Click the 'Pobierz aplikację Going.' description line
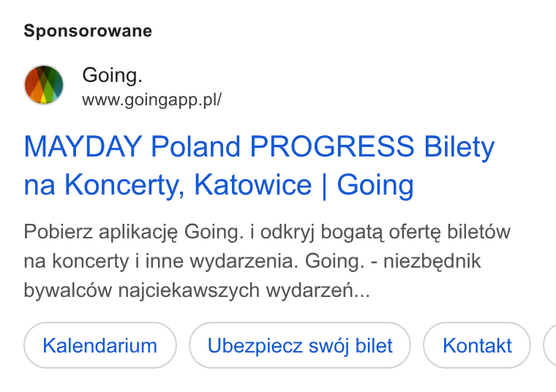This screenshot has height=392, width=556. (x=134, y=233)
